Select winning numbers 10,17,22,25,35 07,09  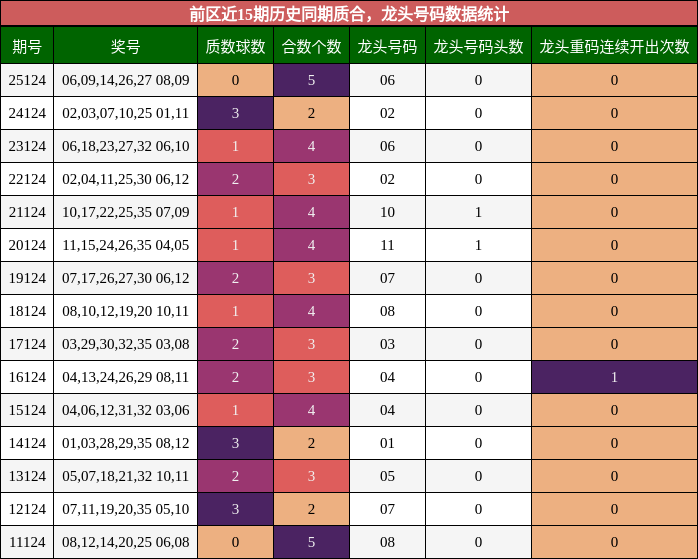[x=126, y=212]
